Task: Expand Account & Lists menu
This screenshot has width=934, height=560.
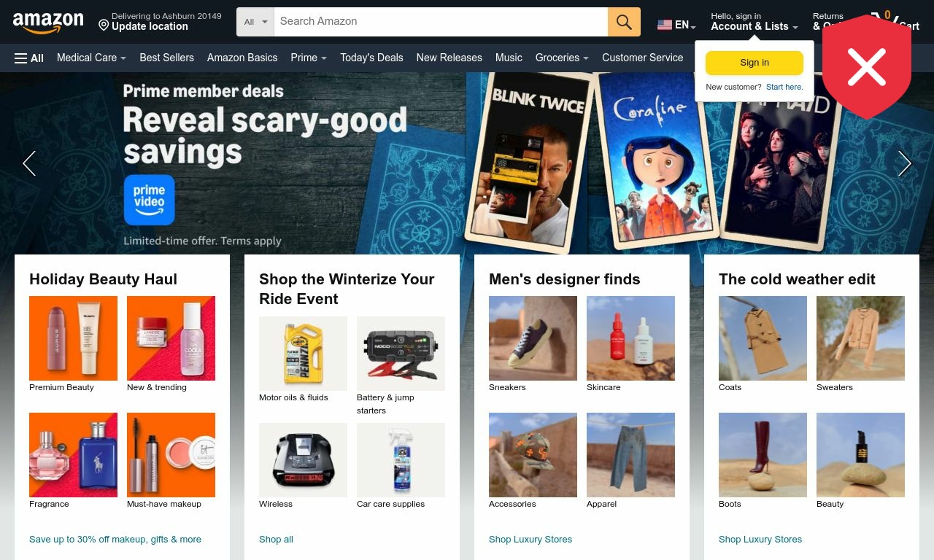Action: point(754,22)
